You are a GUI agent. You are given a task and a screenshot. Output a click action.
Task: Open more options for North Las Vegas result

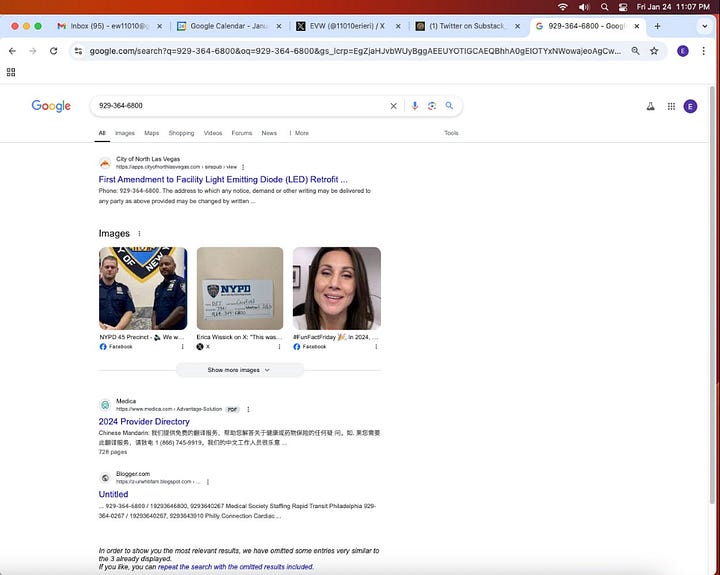(x=243, y=167)
